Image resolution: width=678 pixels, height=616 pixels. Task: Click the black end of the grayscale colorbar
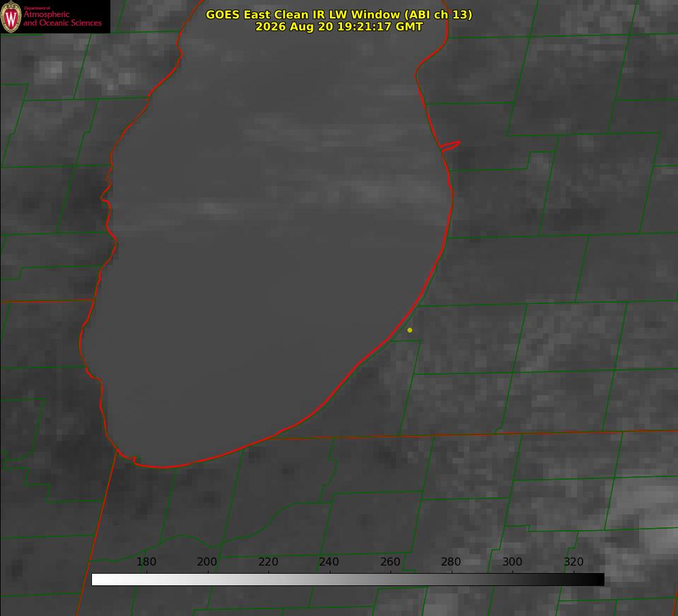pos(597,580)
